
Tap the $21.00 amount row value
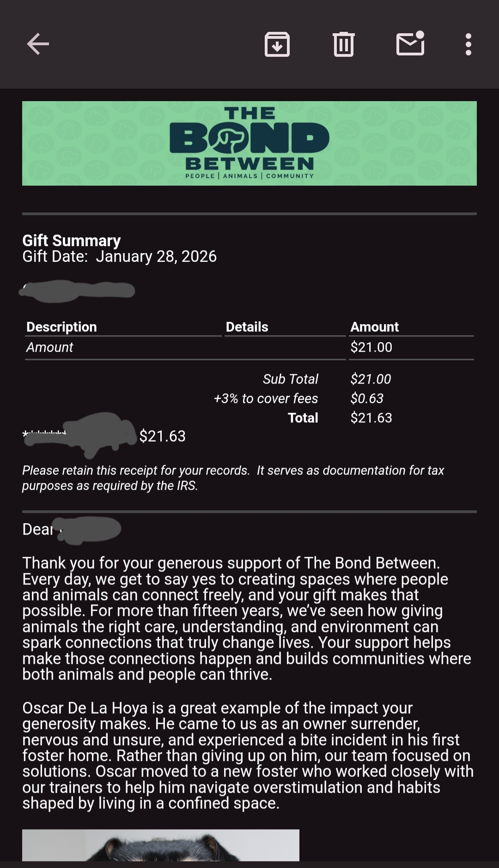pos(371,347)
